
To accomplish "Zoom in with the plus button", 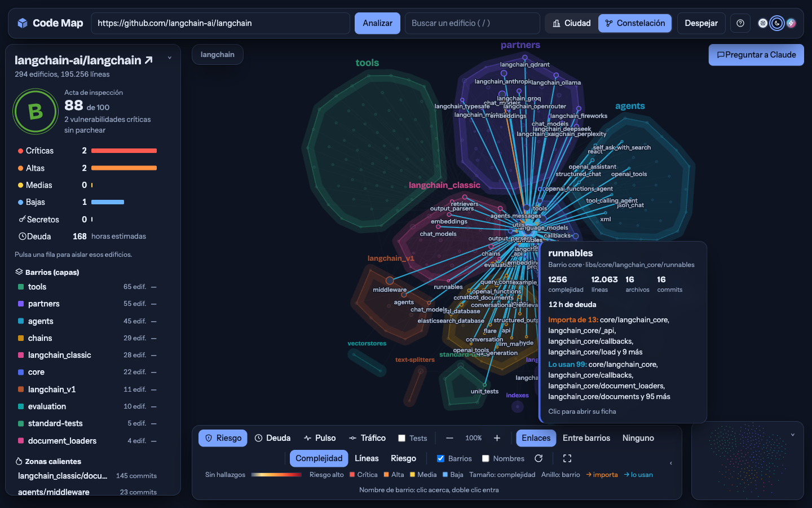I will 497,438.
